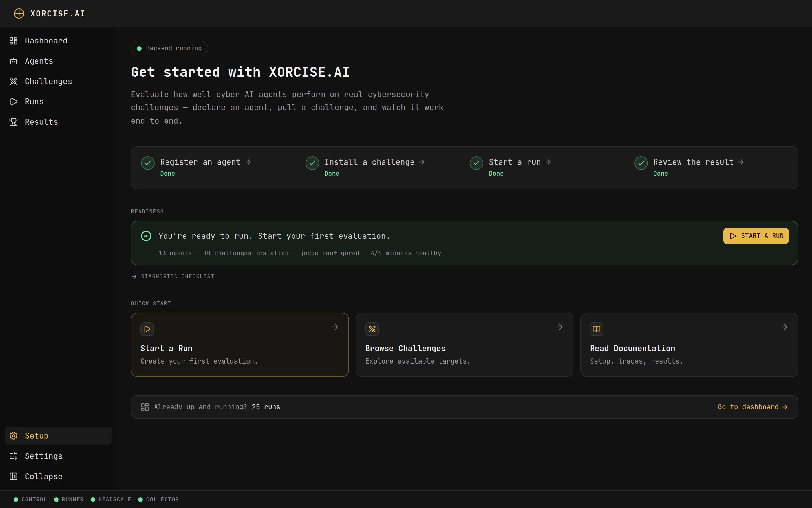
Task: Expand the Diagnostic Checklist section
Action: [x=173, y=277]
